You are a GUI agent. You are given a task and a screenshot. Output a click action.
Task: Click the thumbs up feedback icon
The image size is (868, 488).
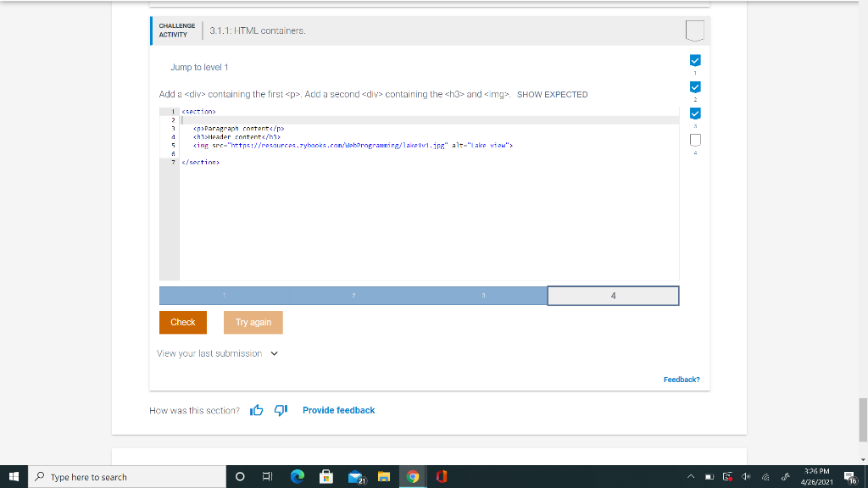(256, 410)
